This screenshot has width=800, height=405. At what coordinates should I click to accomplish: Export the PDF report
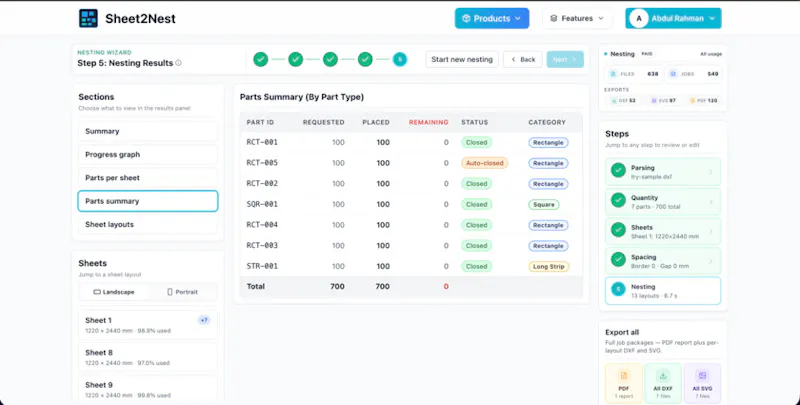(624, 384)
